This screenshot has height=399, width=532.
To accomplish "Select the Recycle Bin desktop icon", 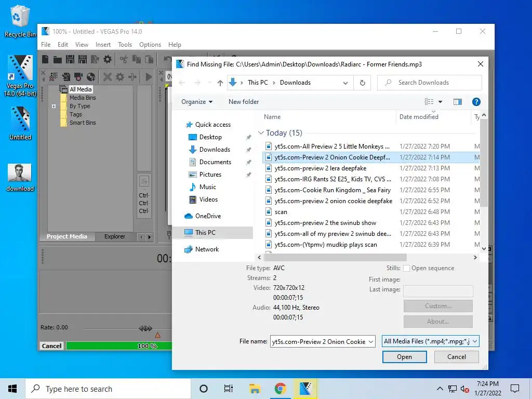I will 20,21.
